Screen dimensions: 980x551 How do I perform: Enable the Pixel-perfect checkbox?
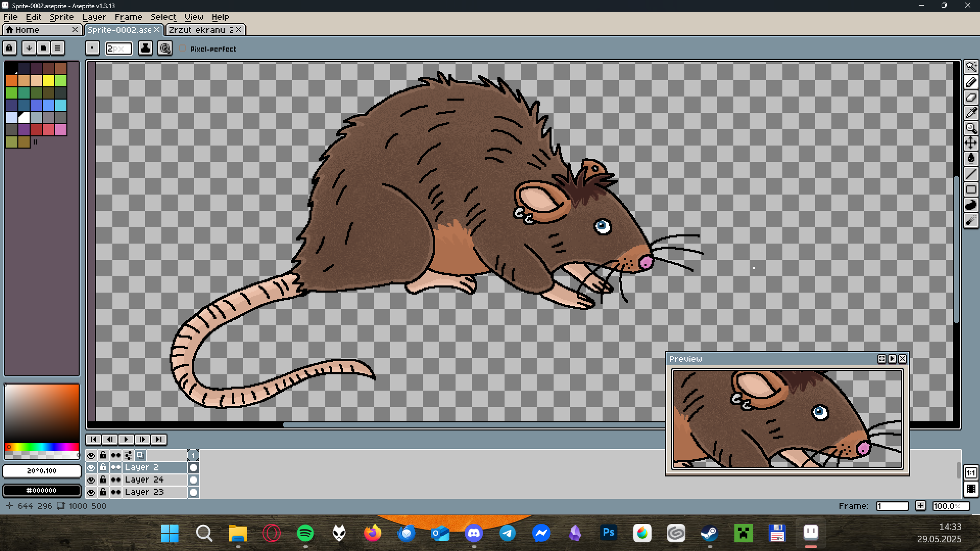click(x=182, y=49)
